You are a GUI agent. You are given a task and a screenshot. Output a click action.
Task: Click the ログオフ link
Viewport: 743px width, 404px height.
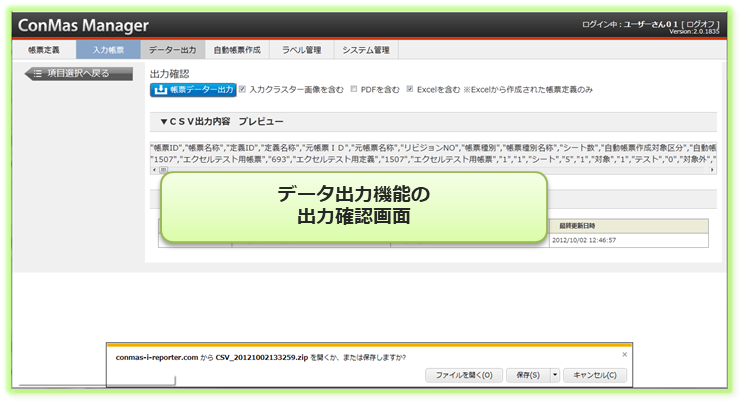pos(696,23)
